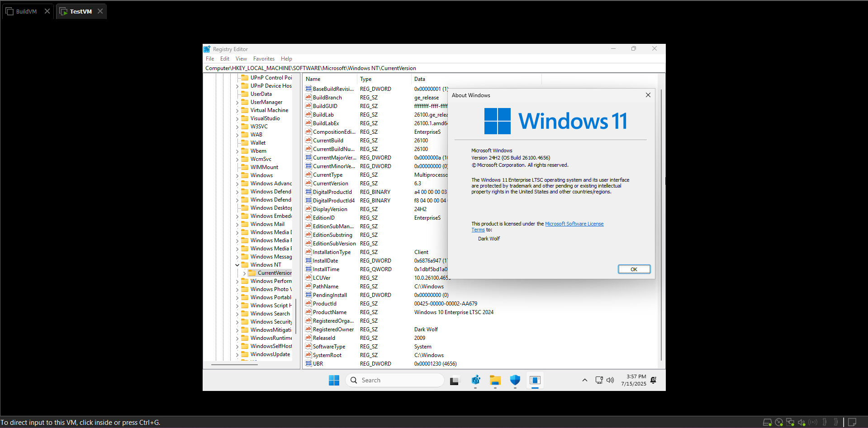Open the network tray icon

(x=599, y=380)
